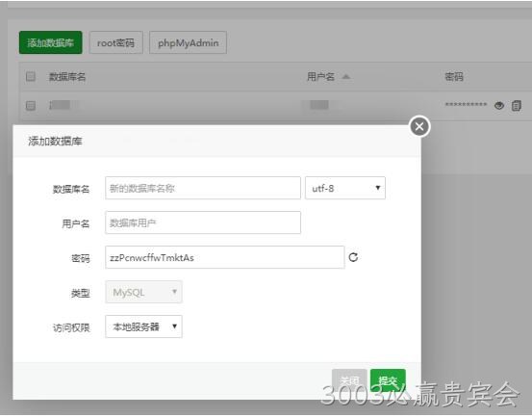The width and height of the screenshot is (532, 417).
Task: Click the 密码 column header in table
Action: 454,77
